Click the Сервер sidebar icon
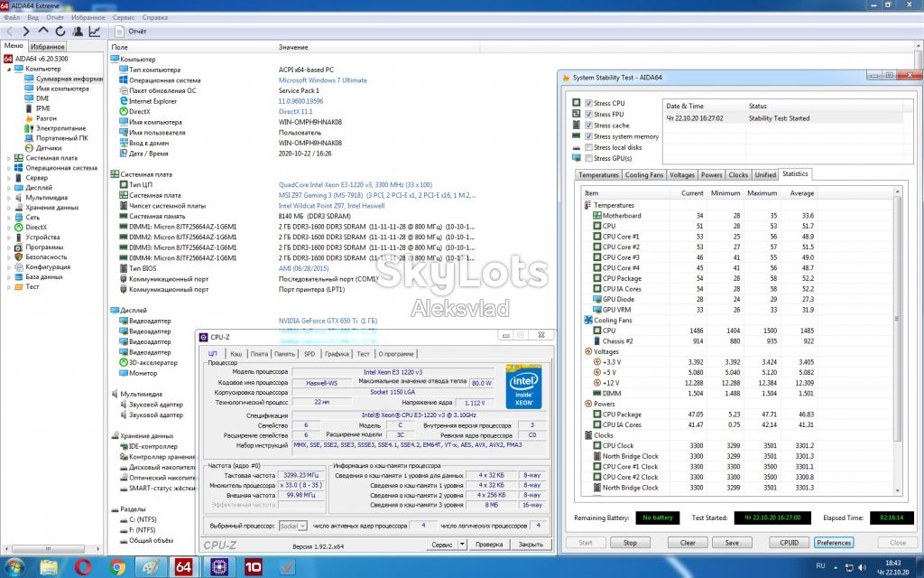Screen dimensions: 924x578 19,178
